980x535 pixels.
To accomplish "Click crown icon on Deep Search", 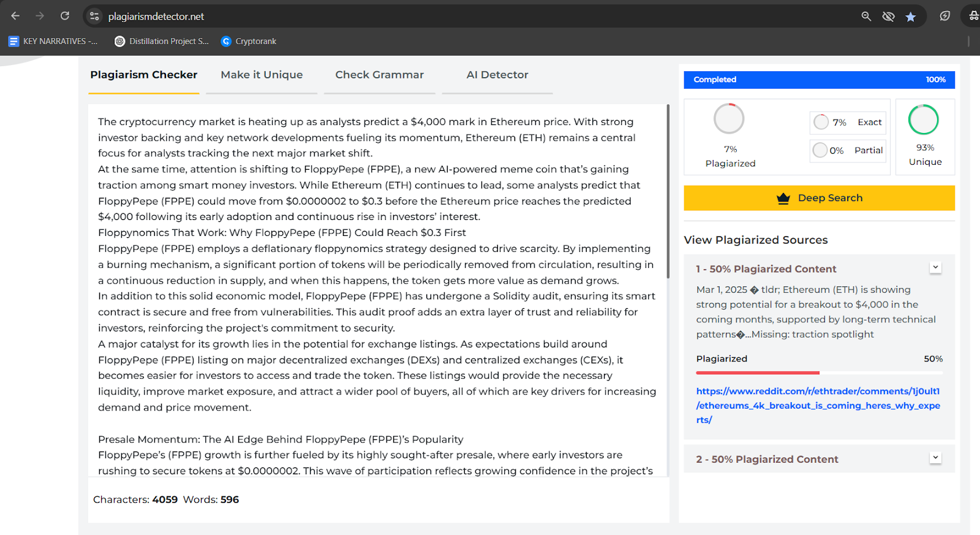I will [x=783, y=198].
